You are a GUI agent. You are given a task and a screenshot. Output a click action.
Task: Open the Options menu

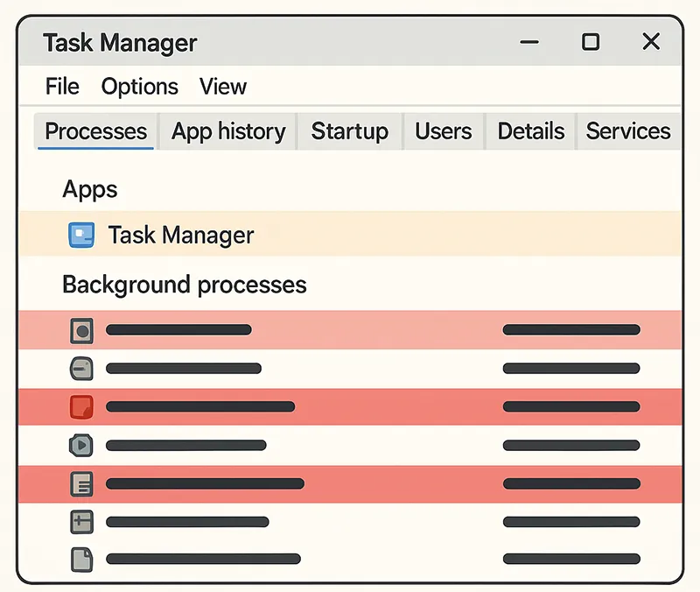click(140, 86)
